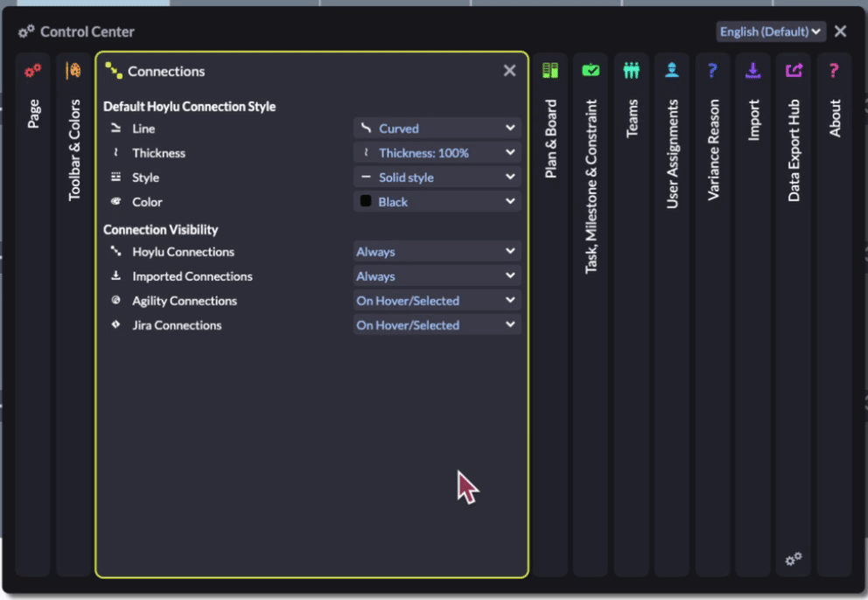Click the Default Hoylu Connection Style heading
Screen dimensions: 868x600
coord(189,107)
